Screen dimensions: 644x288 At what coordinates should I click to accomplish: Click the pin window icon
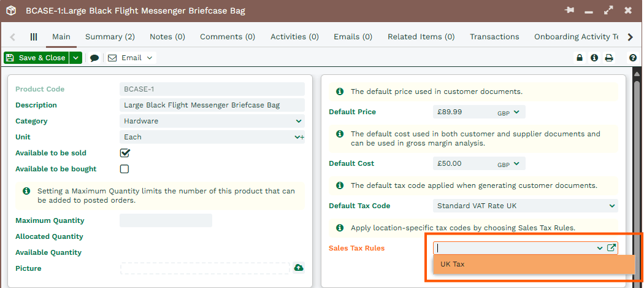[569, 10]
